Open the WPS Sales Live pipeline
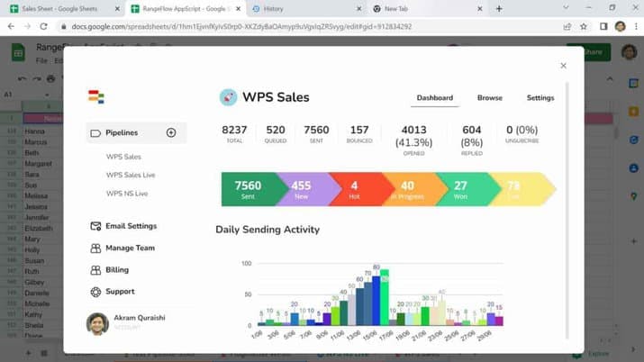This screenshot has width=644, height=362. point(131,176)
